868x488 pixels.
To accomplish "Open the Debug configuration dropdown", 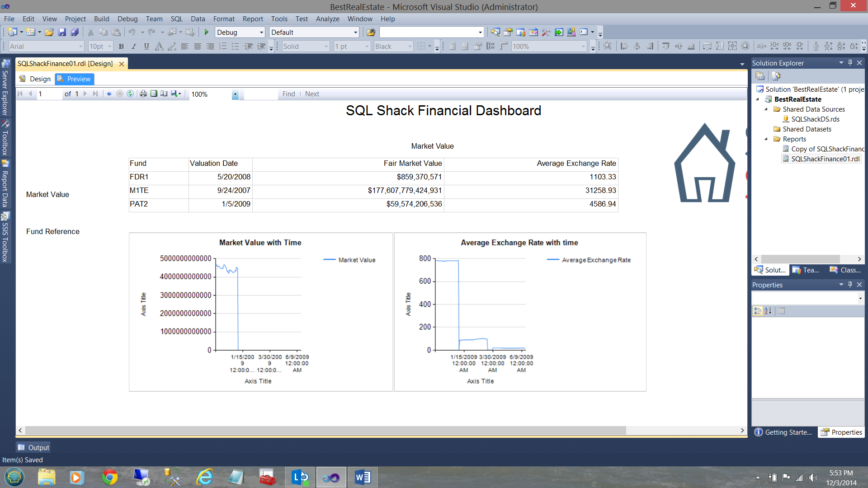I will (261, 32).
